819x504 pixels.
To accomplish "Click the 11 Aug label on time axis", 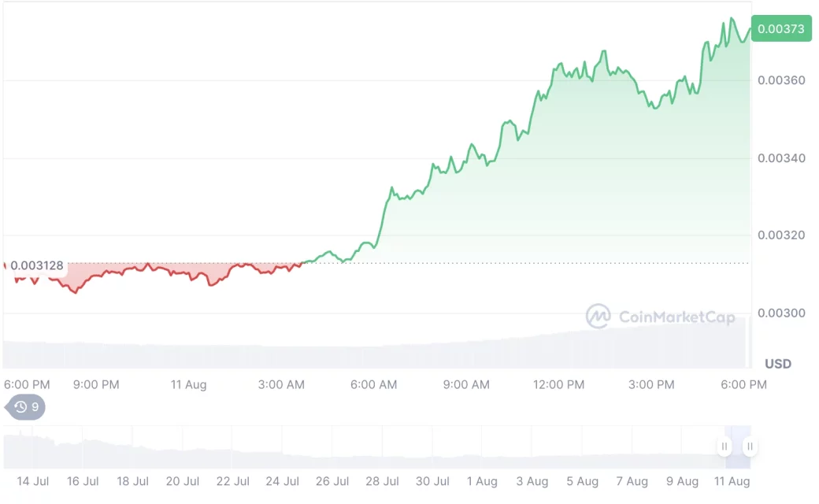I will pyautogui.click(x=189, y=384).
